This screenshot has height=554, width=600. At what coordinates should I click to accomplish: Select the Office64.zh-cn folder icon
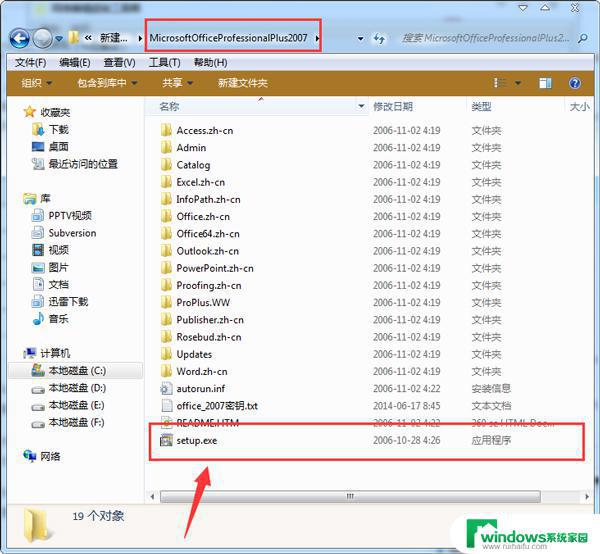[166, 233]
